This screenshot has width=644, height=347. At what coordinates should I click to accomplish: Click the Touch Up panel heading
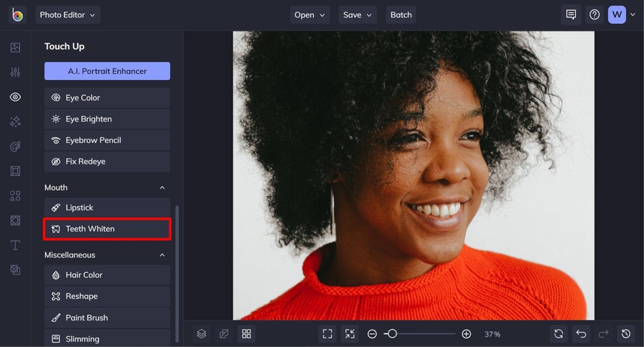tap(65, 46)
